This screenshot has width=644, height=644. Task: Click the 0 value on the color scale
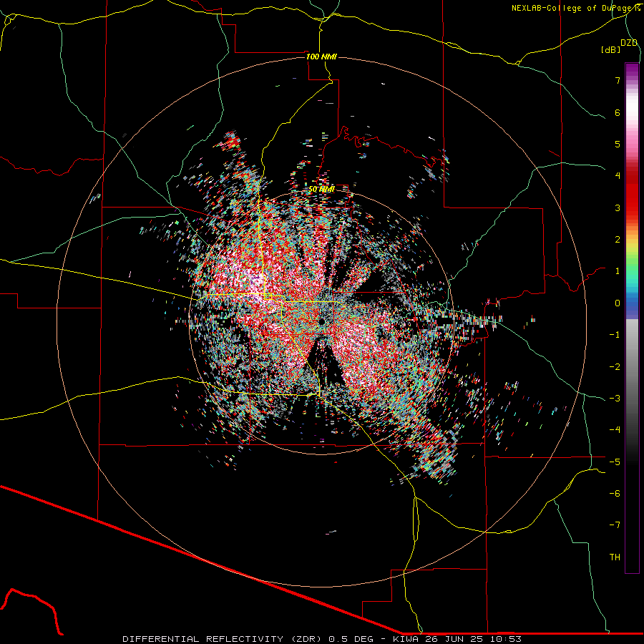[618, 303]
